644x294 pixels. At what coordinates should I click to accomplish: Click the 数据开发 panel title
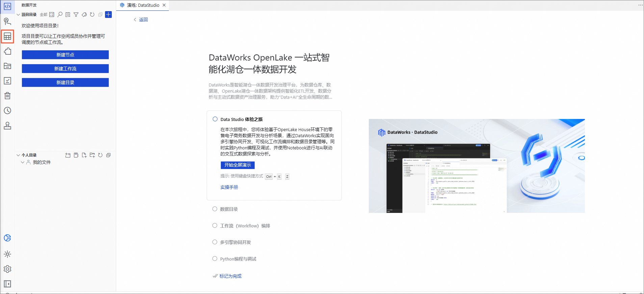29,5
